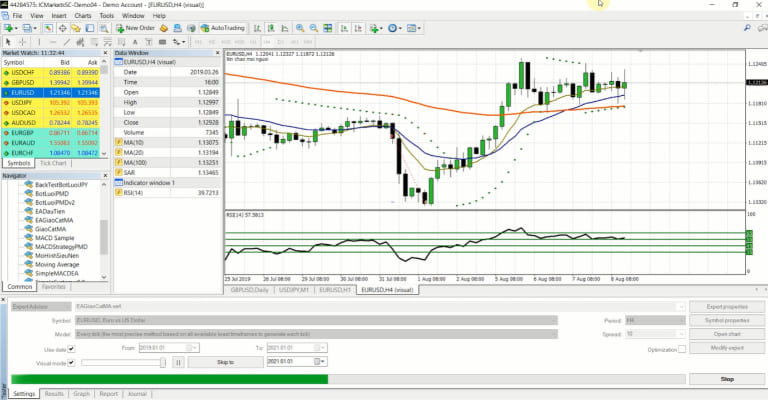Enable the Optimization checkbox
This screenshot has width=768, height=400.
(x=682, y=349)
